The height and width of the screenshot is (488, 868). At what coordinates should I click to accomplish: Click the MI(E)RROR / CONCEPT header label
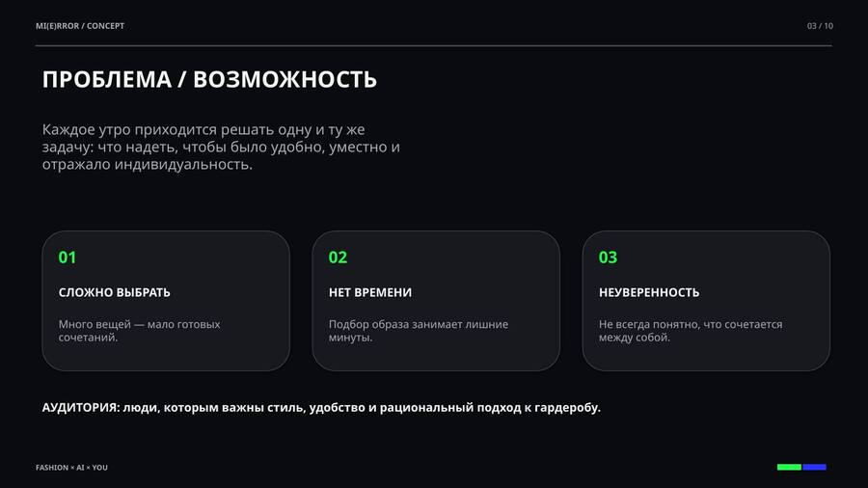(80, 26)
